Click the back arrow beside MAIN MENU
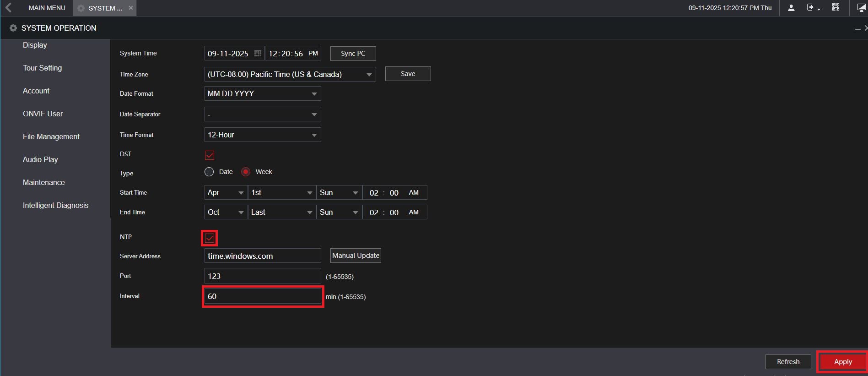This screenshot has width=868, height=376. 9,8
